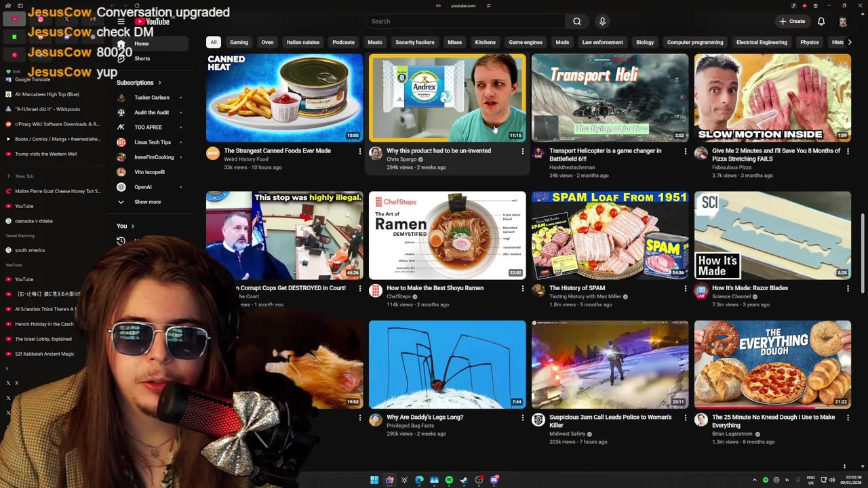Open options menu for Strangest Canned Foods video

360,151
